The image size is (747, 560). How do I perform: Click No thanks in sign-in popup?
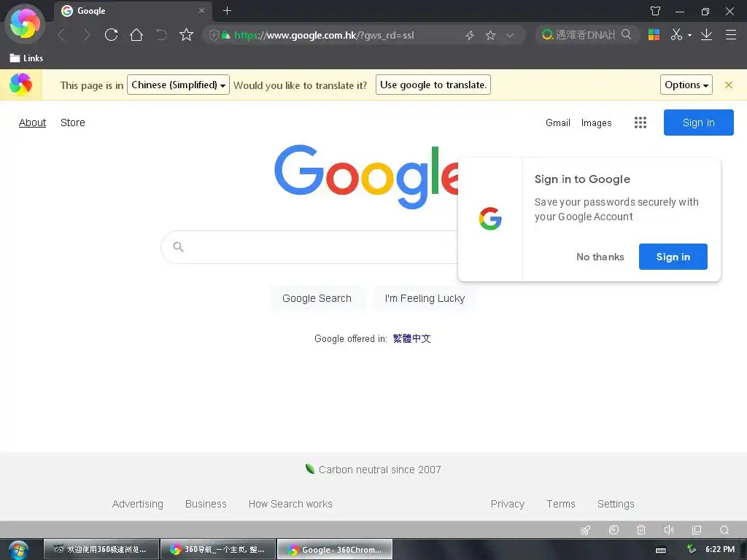point(600,257)
